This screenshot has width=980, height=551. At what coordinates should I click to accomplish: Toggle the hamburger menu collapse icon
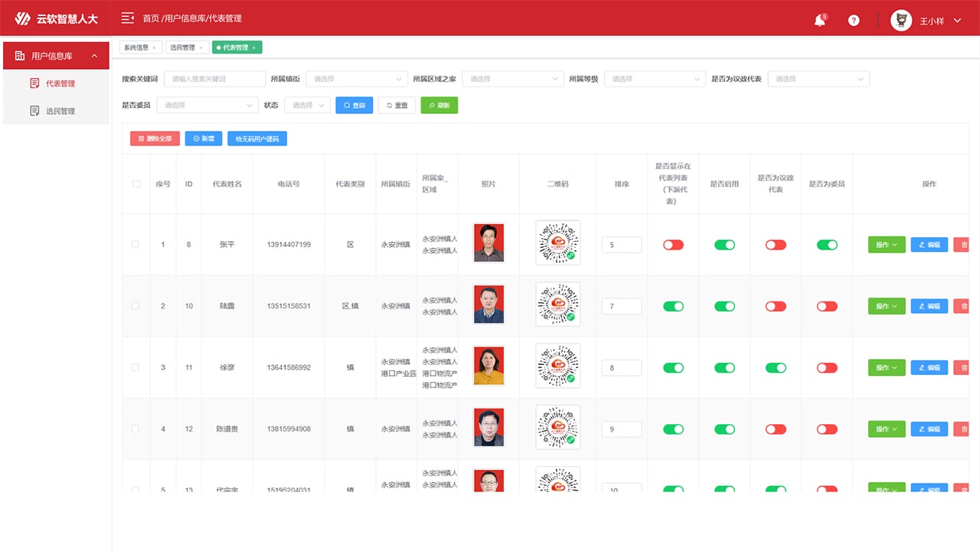coord(128,18)
